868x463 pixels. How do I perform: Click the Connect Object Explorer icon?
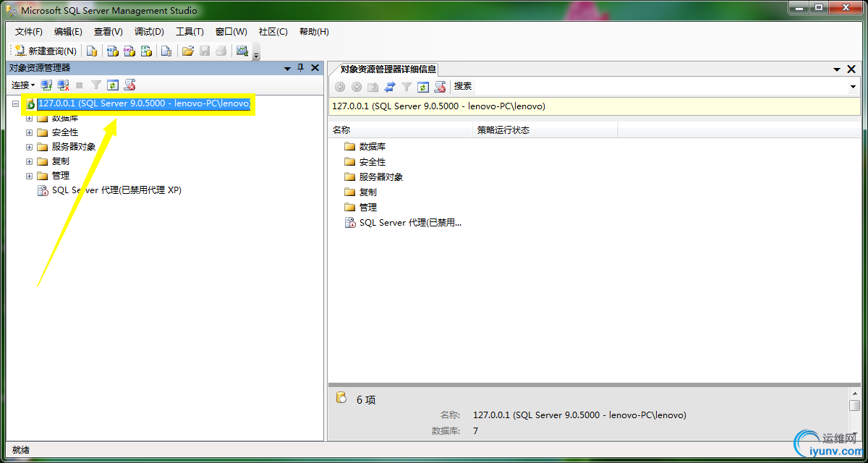click(46, 85)
